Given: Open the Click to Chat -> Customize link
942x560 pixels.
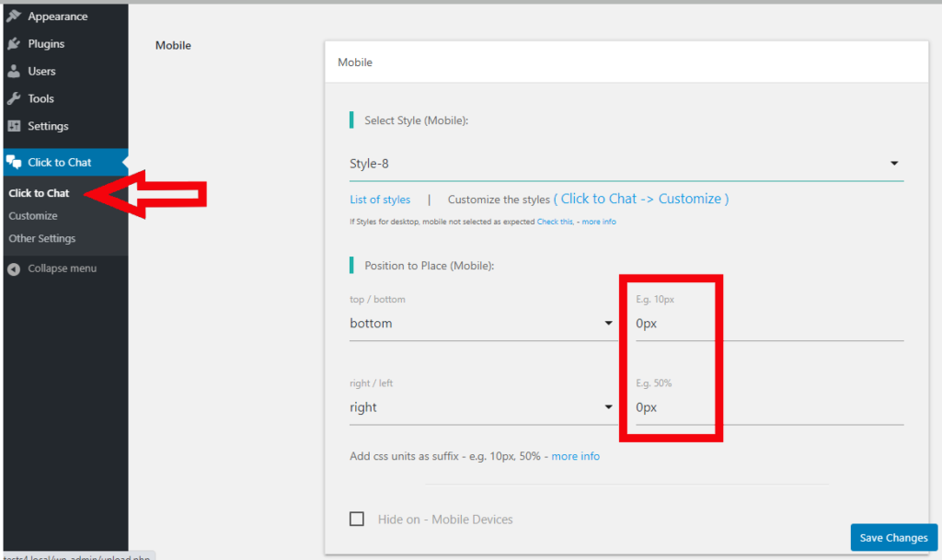Looking at the screenshot, I should (641, 199).
